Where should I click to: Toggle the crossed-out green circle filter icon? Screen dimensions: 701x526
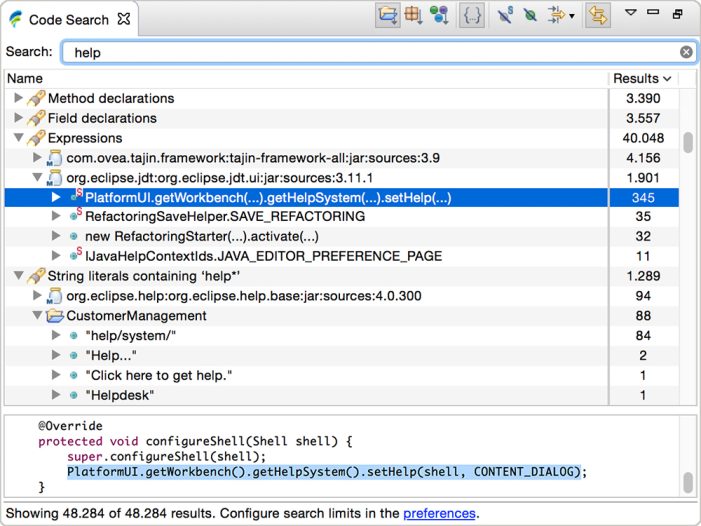(x=530, y=16)
